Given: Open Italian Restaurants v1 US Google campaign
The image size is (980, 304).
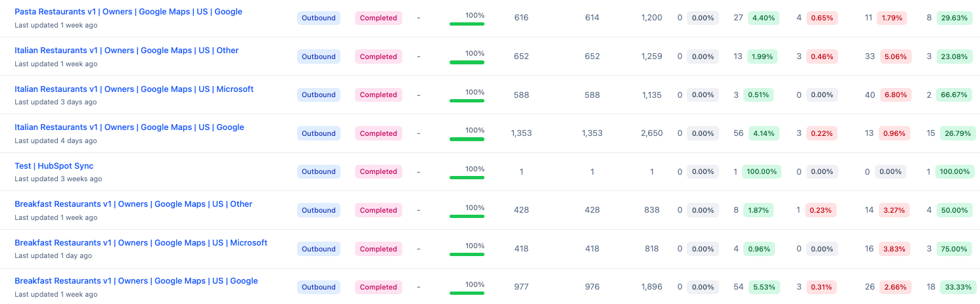Looking at the screenshot, I should [129, 127].
